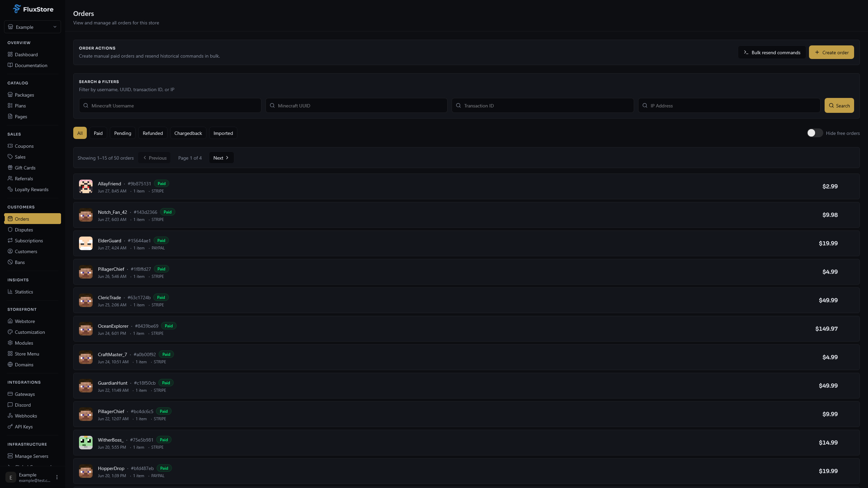The height and width of the screenshot is (488, 868).
Task: Open the Referrals people icon
Action: (10, 178)
